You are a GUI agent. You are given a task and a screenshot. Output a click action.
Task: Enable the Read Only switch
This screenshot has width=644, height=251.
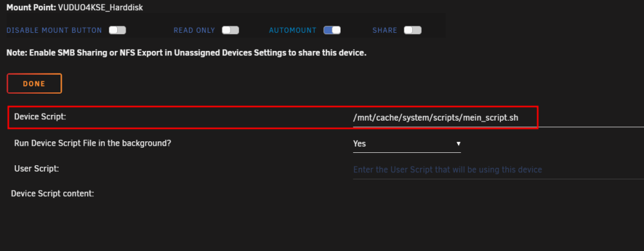click(x=231, y=30)
